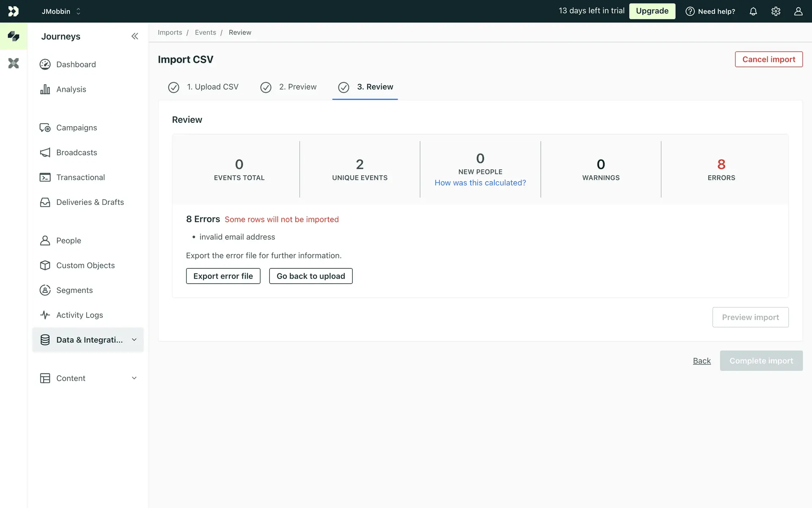Click Export error file button
The height and width of the screenshot is (508, 812).
click(x=223, y=276)
